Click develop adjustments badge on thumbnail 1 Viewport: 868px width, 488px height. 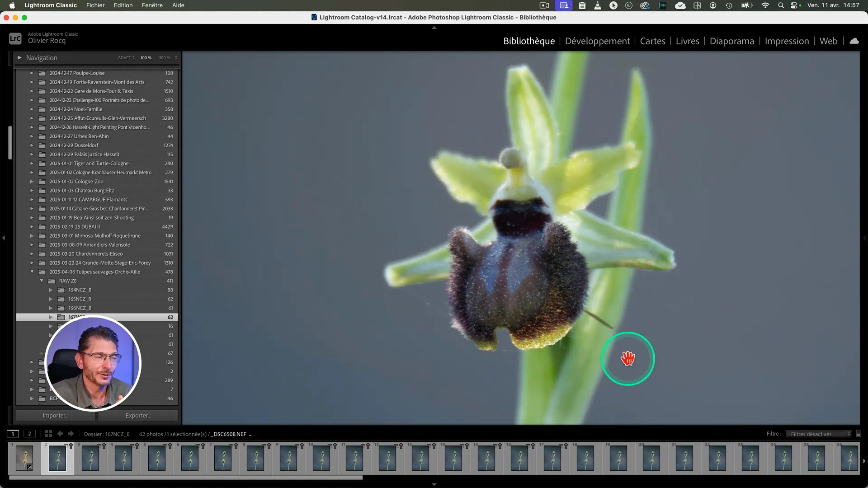29,467
